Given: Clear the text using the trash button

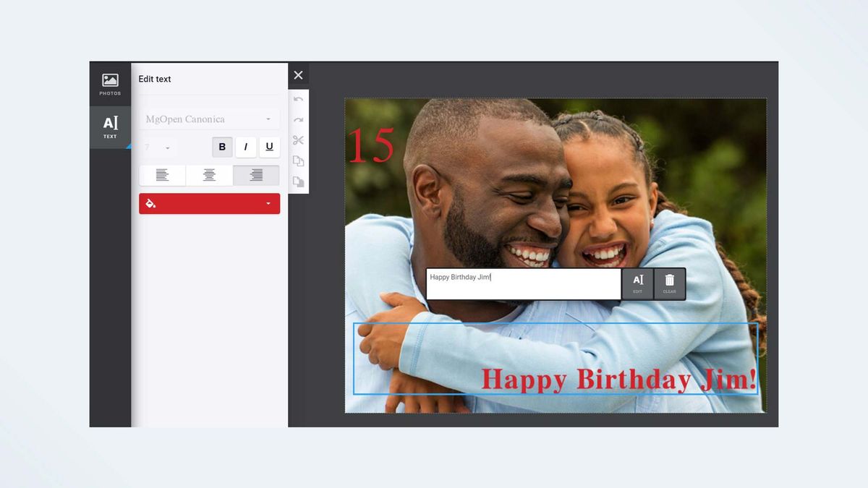Looking at the screenshot, I should [669, 283].
